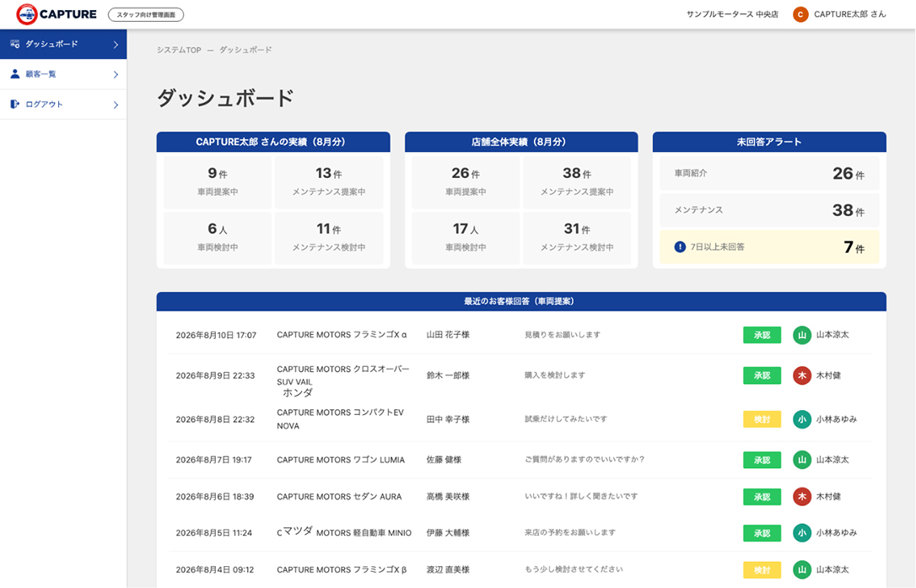This screenshot has width=916, height=588.
Task: Click the 検討 badge in the 田中 幸子様 row
Action: pyautogui.click(x=762, y=419)
